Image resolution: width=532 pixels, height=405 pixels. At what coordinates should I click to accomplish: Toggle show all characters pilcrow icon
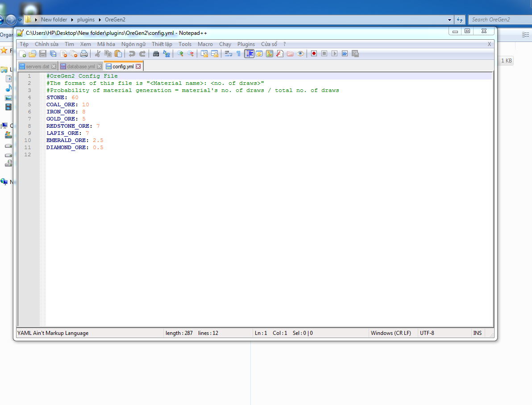coord(238,54)
